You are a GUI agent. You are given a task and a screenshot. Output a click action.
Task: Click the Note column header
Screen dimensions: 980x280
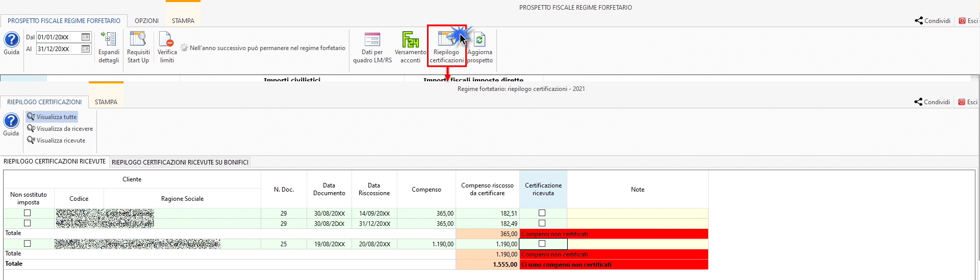tap(638, 190)
